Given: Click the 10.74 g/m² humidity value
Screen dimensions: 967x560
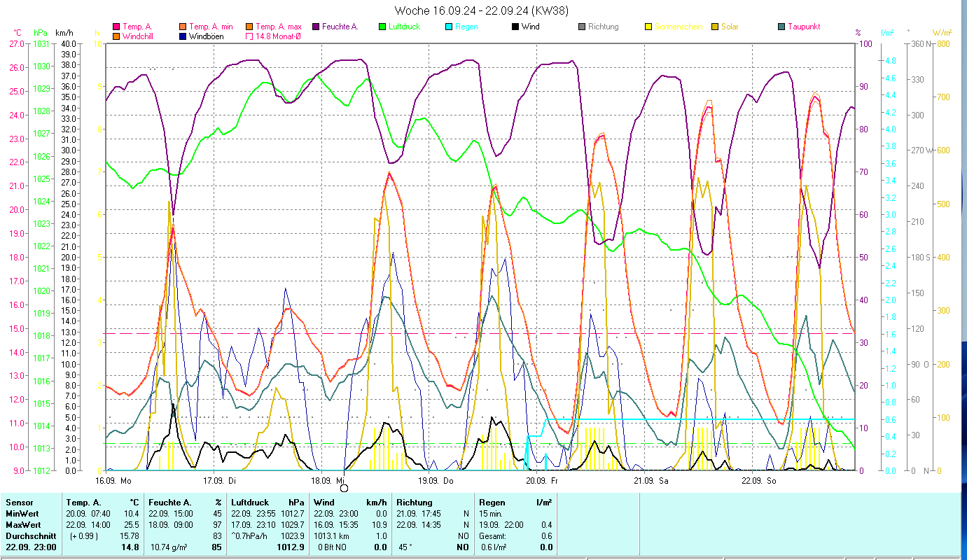Looking at the screenshot, I should pos(169,547).
